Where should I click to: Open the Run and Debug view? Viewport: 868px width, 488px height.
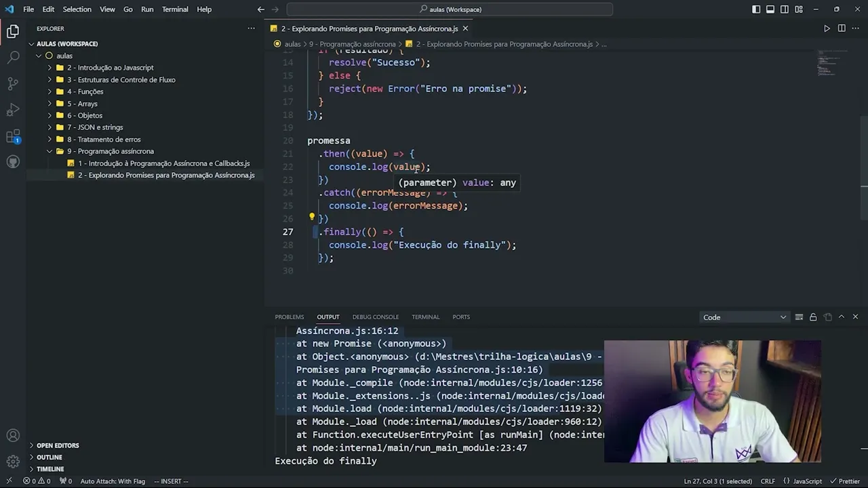pos(13,110)
